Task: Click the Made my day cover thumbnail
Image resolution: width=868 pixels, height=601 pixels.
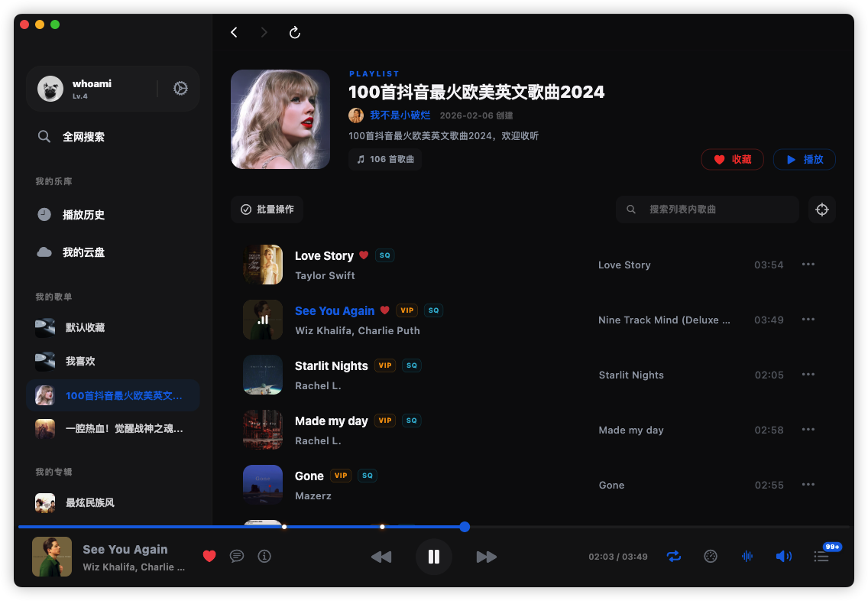Action: coord(263,430)
